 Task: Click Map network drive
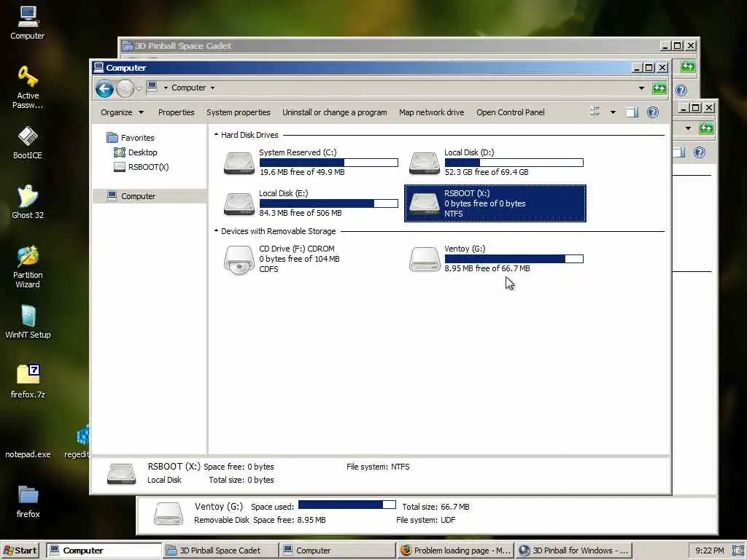point(432,112)
